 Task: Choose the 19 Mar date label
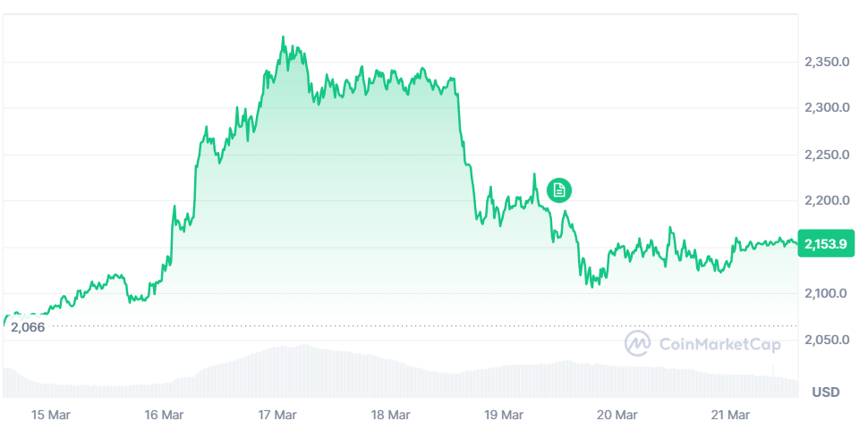(504, 415)
